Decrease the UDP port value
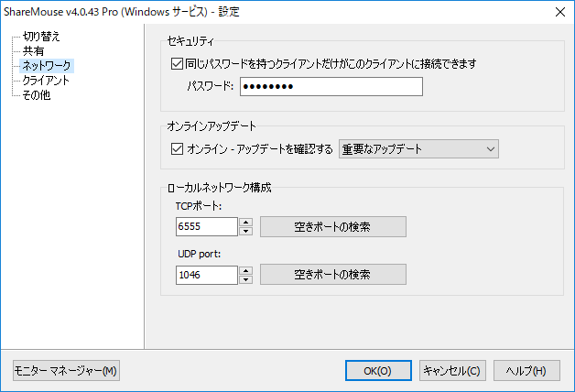575x392 pixels. point(245,279)
